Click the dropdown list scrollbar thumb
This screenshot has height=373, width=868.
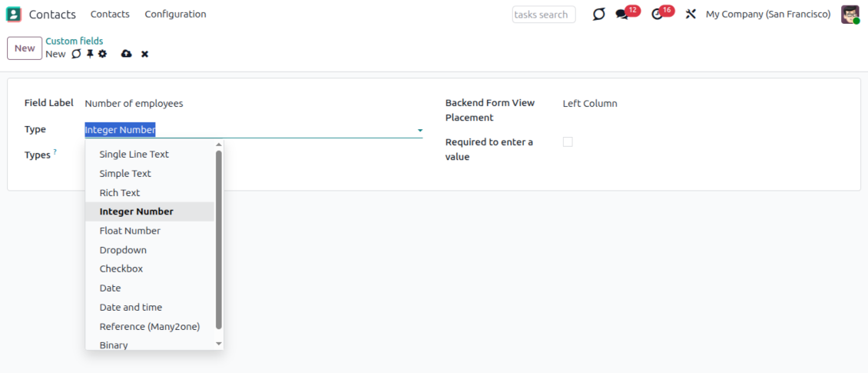click(x=219, y=238)
